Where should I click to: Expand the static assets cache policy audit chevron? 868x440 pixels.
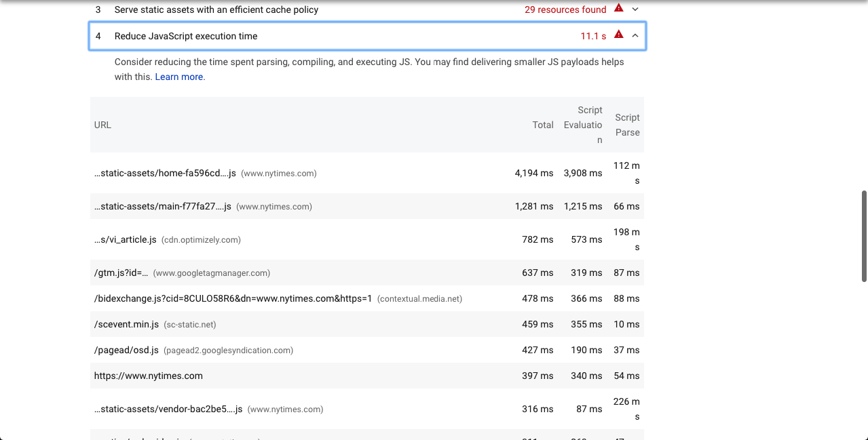(635, 9)
